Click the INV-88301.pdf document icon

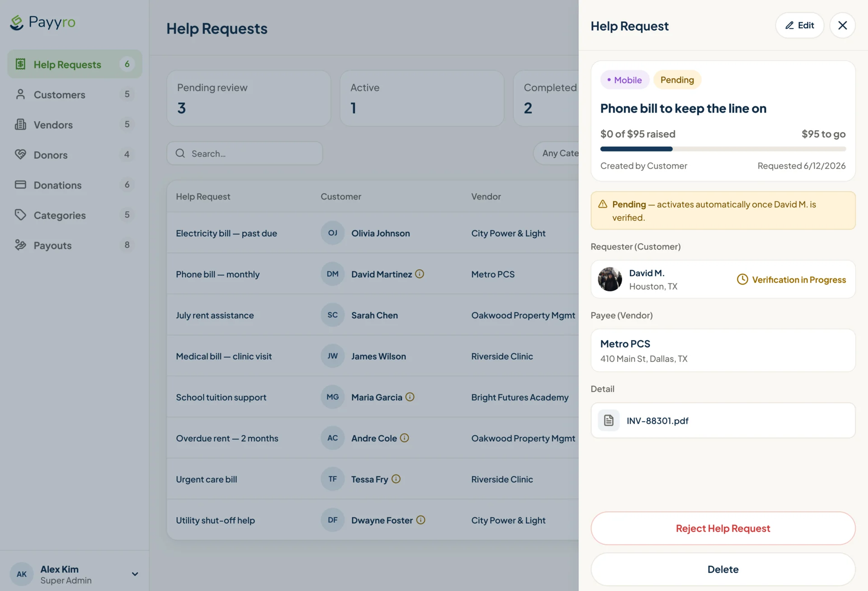609,420
